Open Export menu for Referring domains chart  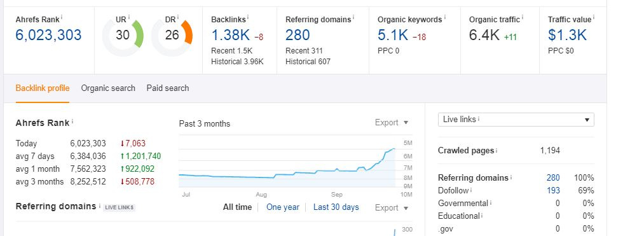tap(392, 207)
